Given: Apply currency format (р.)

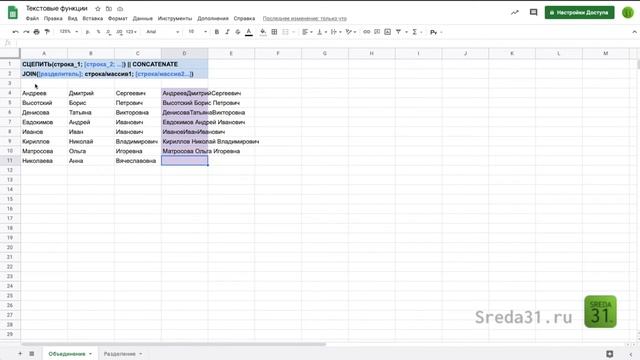Looking at the screenshot, I should click(x=88, y=32).
